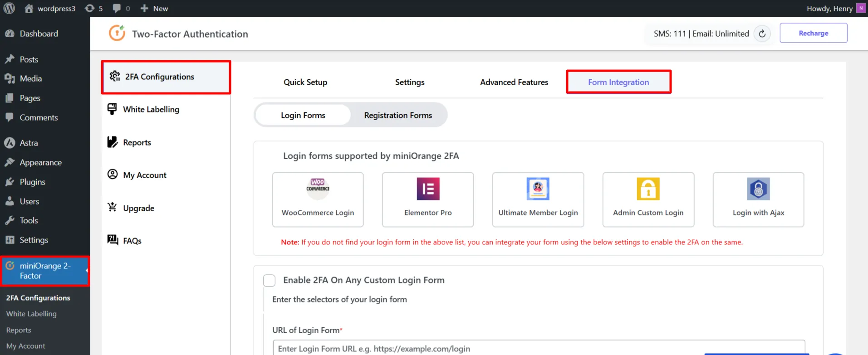Image resolution: width=868 pixels, height=355 pixels.
Task: Click the Two-Factor Authentication heading
Action: tap(190, 34)
